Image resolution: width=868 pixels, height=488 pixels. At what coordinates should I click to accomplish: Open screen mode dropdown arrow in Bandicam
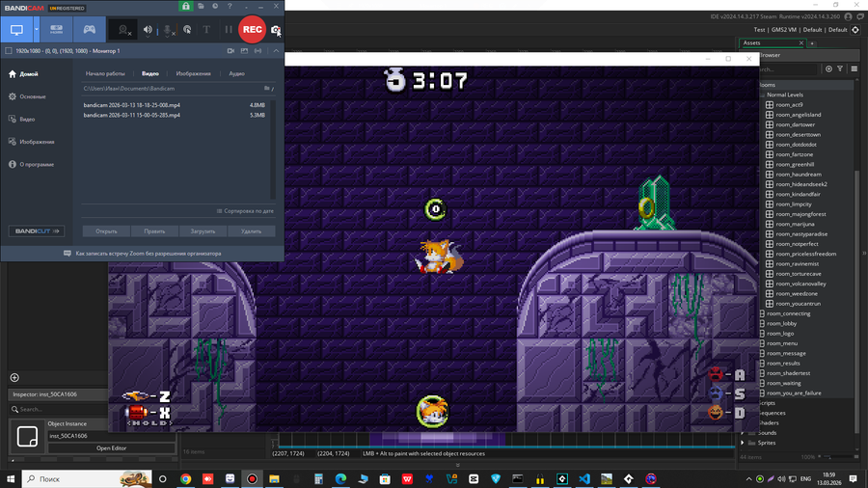click(37, 30)
